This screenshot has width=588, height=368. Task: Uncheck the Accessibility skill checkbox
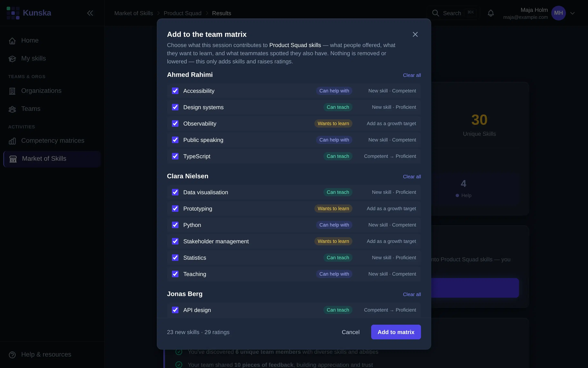tap(175, 91)
